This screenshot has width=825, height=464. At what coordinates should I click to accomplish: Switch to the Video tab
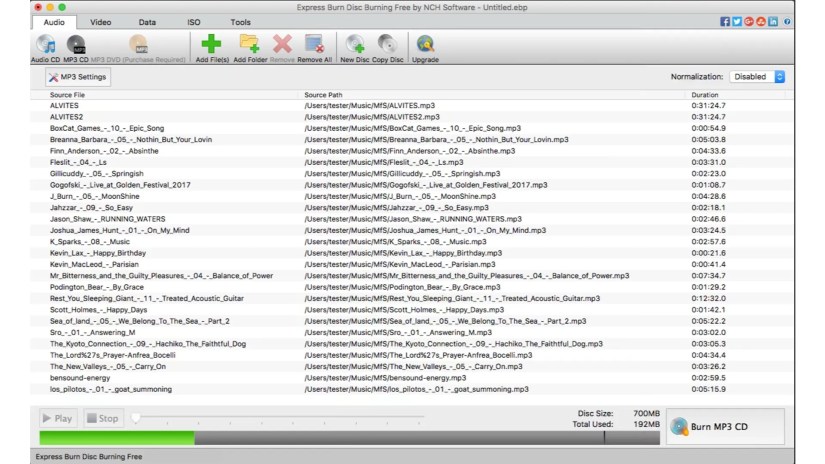100,22
